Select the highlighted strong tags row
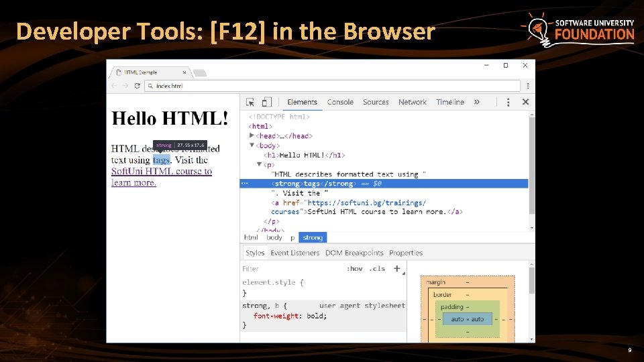This screenshot has width=644, height=362. (x=384, y=184)
